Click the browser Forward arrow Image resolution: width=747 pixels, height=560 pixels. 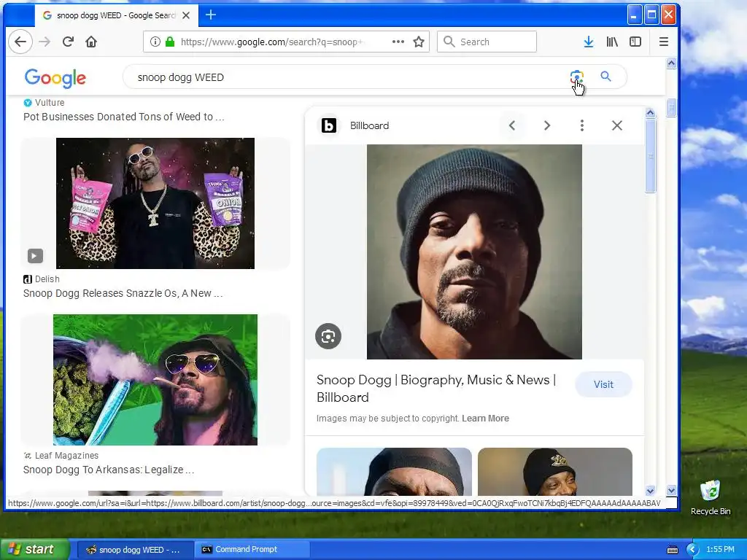click(44, 42)
